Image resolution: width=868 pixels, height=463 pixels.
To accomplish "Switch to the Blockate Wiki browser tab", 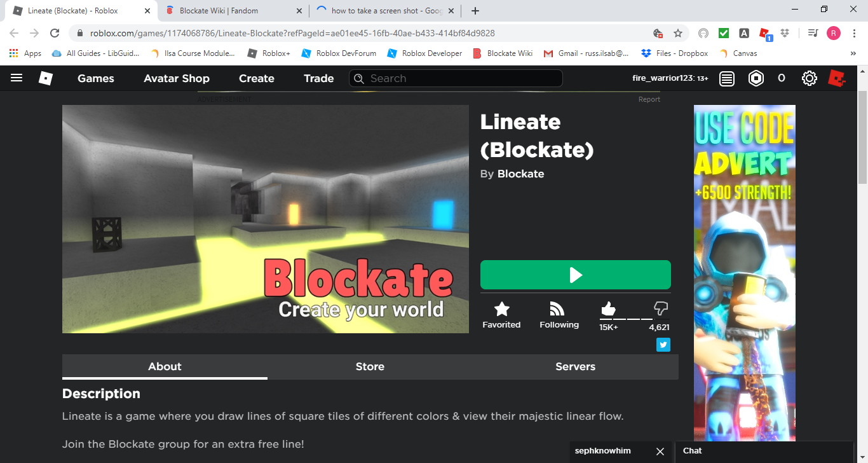I will tap(232, 11).
